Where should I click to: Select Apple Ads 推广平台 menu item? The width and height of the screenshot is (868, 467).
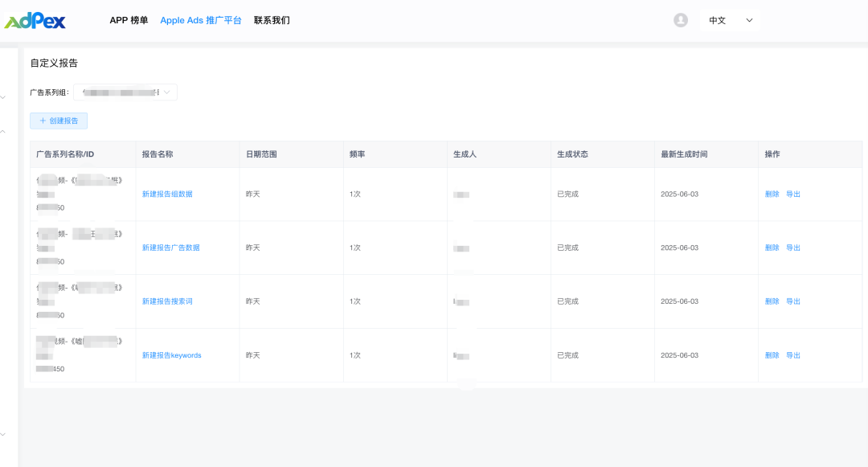(201, 20)
